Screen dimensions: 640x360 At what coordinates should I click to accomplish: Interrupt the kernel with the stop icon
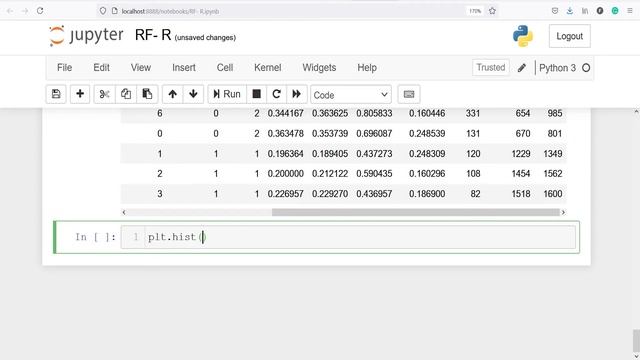tap(256, 94)
